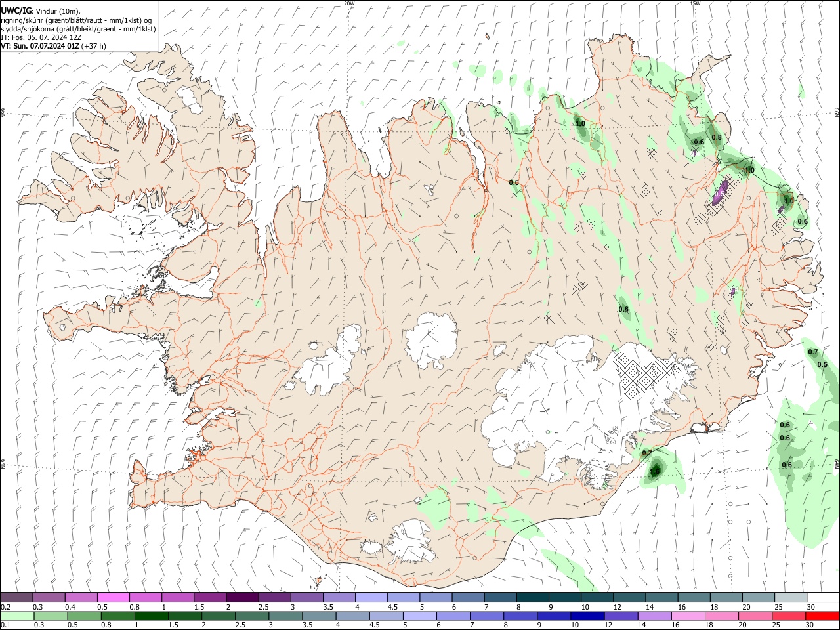Click the 'Vindur (10m)' label
Screen dimensions: 840x630
tap(56, 11)
